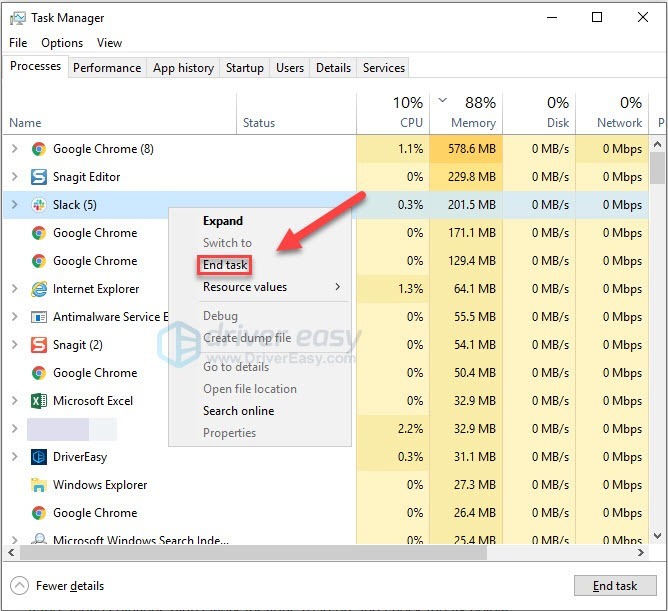Image resolution: width=668 pixels, height=611 pixels.
Task: Click the Windows Explorer folder icon
Action: pos(39,485)
